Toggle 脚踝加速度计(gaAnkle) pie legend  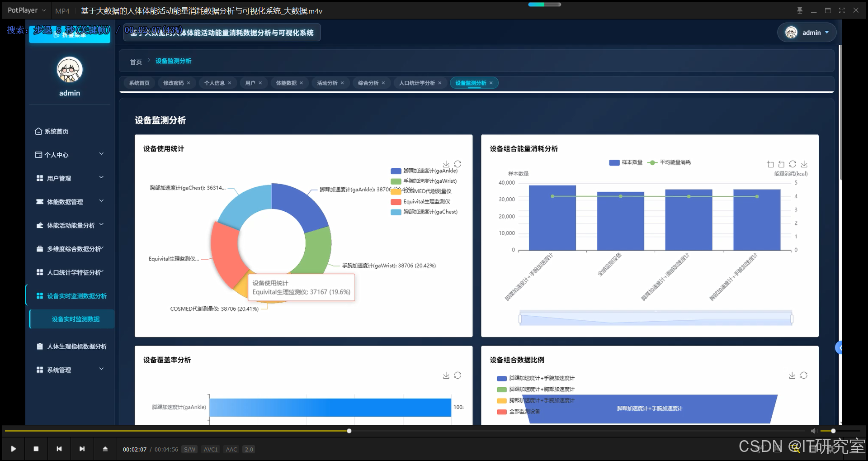click(424, 171)
